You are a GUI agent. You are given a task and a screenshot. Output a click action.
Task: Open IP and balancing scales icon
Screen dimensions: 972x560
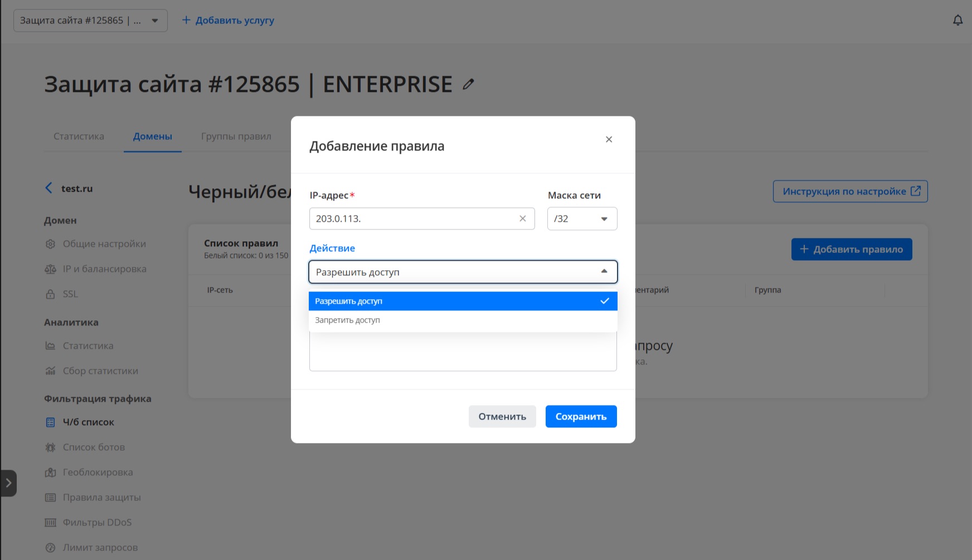coord(50,269)
